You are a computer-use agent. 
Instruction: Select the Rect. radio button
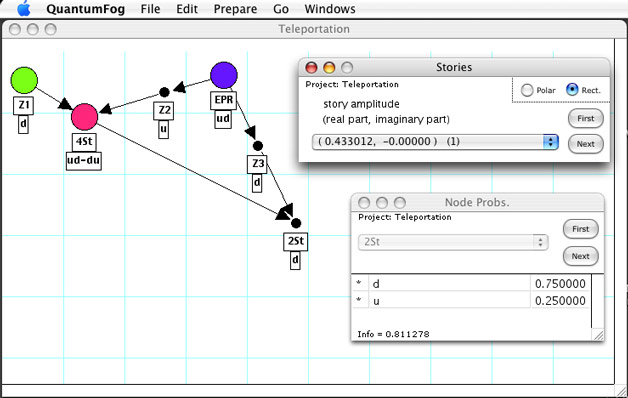click(x=572, y=89)
